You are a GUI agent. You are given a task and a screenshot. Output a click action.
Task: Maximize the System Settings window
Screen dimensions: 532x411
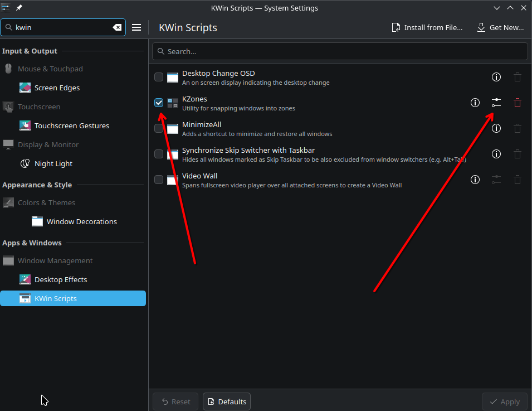[510, 8]
